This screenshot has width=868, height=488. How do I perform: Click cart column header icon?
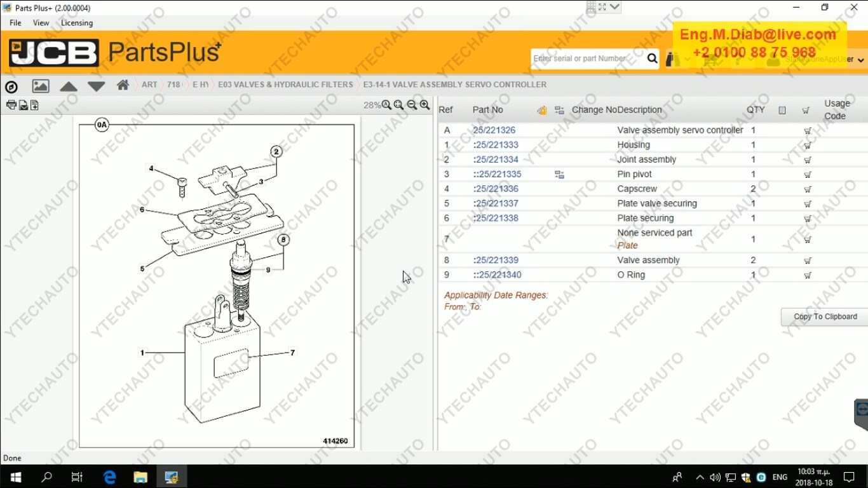click(806, 111)
